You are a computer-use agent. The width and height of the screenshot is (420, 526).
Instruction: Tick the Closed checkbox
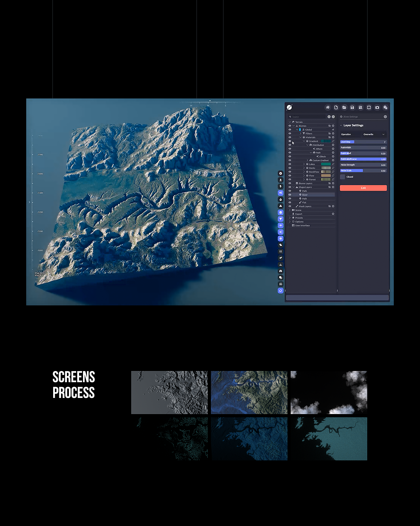343,177
